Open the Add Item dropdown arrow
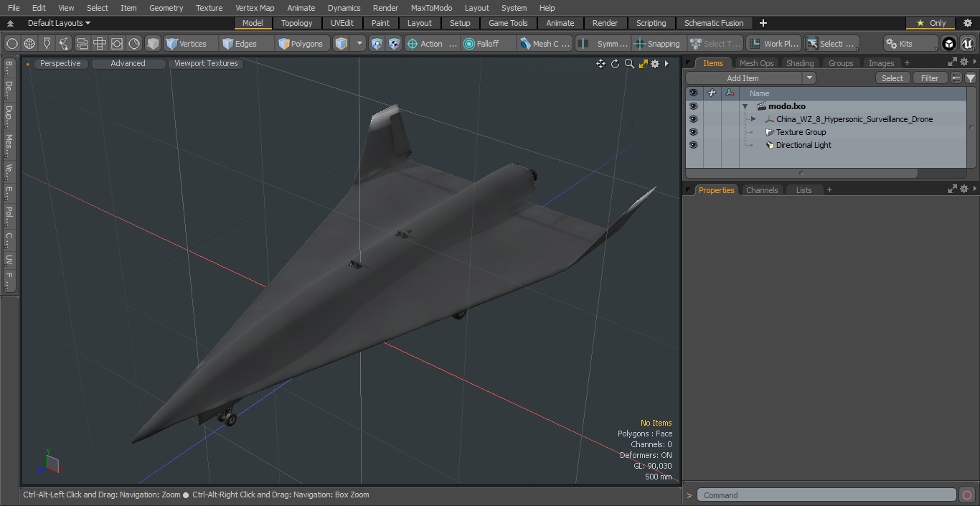This screenshot has width=980, height=506. (809, 78)
